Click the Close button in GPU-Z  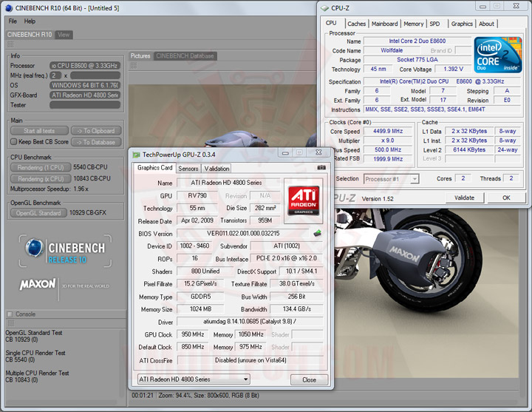pos(309,379)
